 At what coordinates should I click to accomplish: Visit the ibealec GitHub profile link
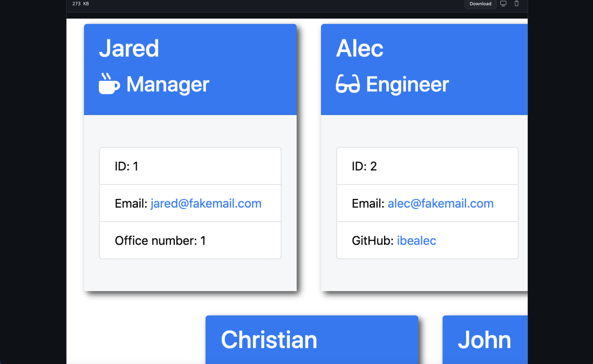[x=416, y=240]
